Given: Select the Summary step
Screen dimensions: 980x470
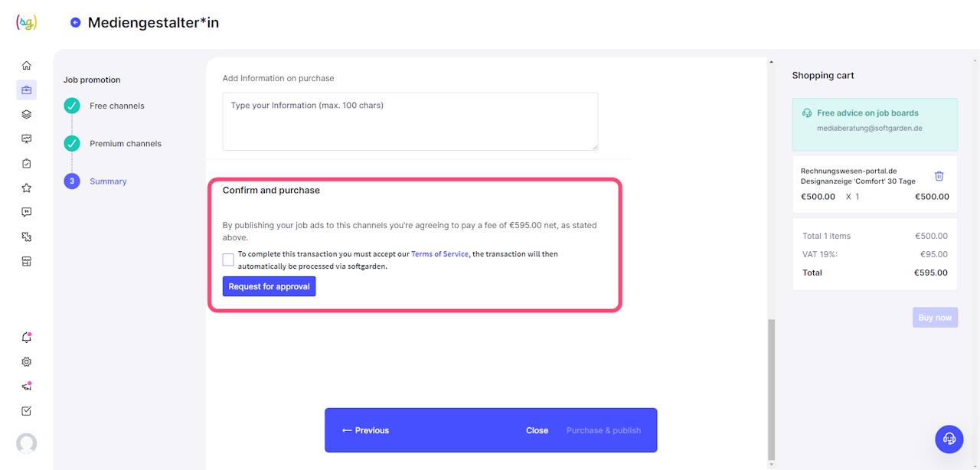Looking at the screenshot, I should (108, 181).
